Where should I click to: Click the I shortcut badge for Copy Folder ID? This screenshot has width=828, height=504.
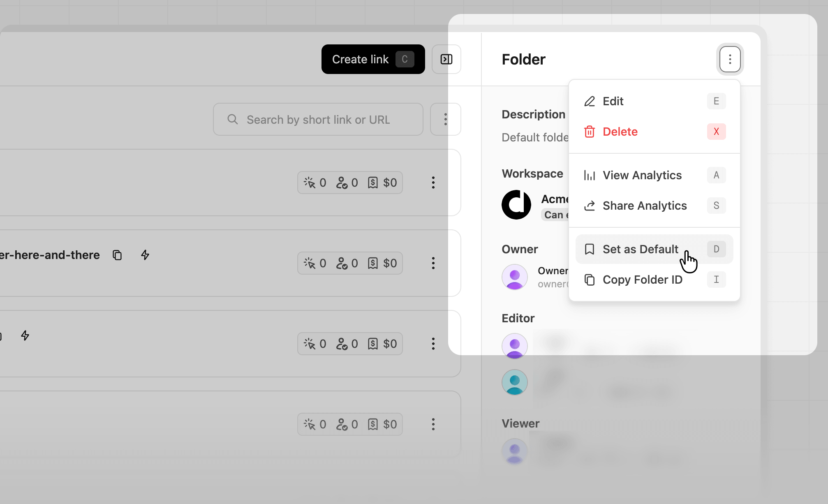(x=716, y=280)
